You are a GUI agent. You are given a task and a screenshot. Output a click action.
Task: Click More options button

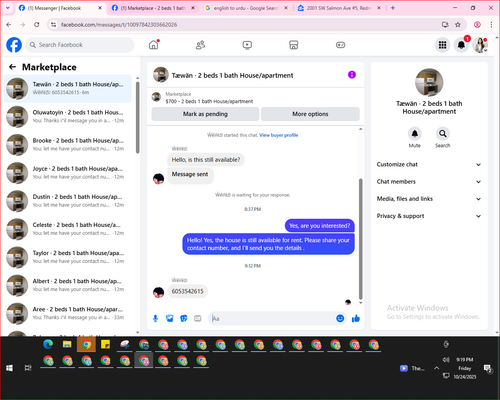(x=310, y=114)
